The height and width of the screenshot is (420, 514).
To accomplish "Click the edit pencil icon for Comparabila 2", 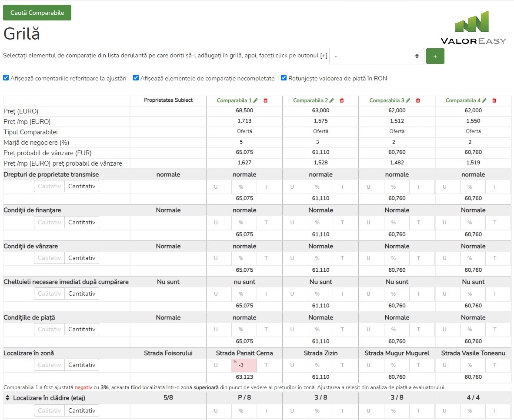I will click(x=332, y=100).
